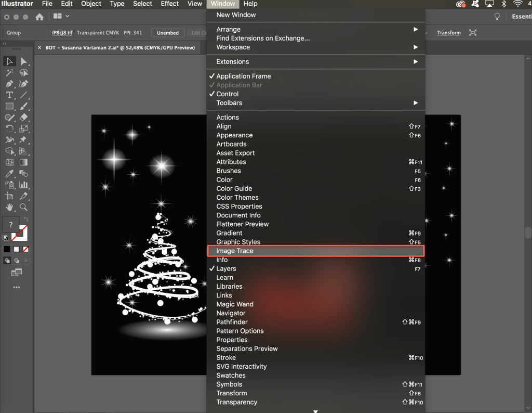
Task: Select the Hand tool
Action: tap(9, 207)
